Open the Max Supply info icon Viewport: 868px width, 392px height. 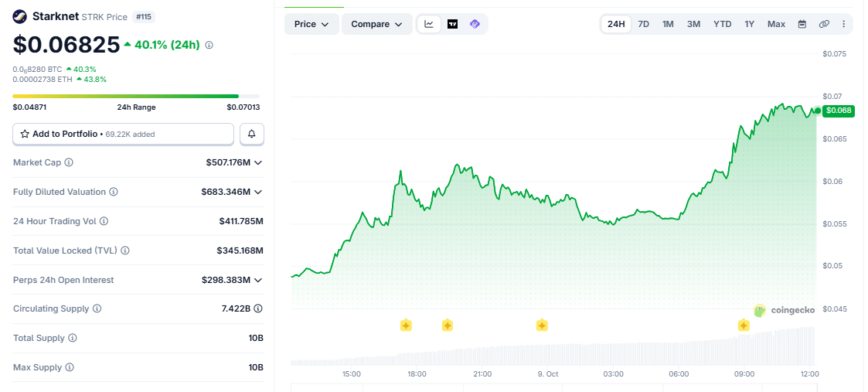pyautogui.click(x=70, y=367)
